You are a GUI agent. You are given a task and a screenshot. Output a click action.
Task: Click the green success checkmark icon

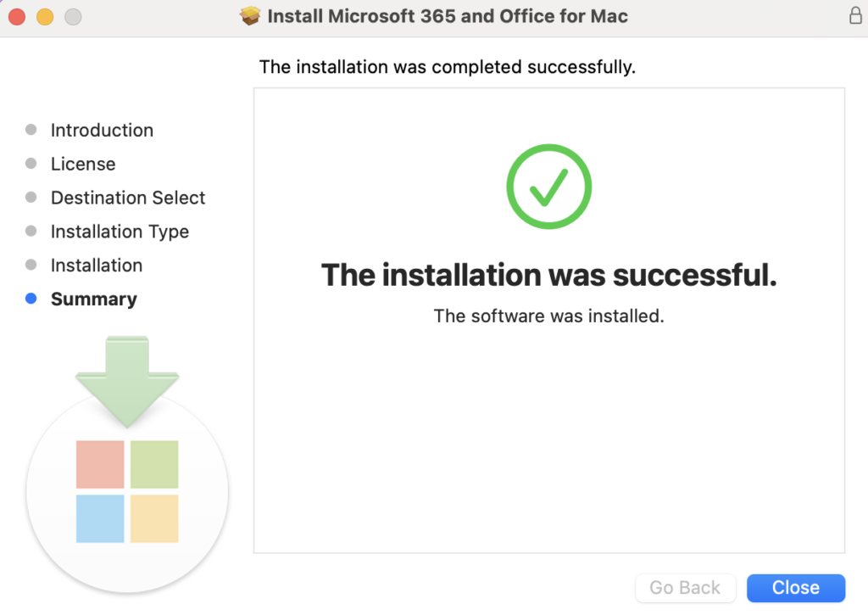[548, 187]
